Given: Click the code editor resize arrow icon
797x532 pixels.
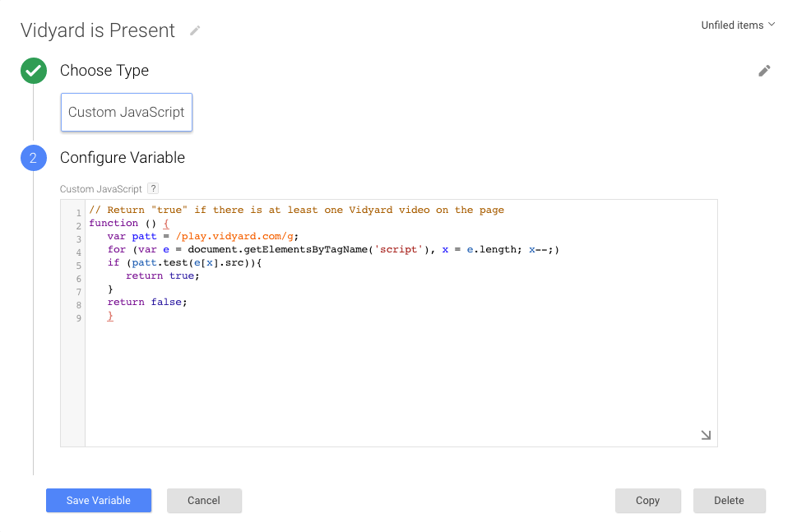Looking at the screenshot, I should pos(706,435).
